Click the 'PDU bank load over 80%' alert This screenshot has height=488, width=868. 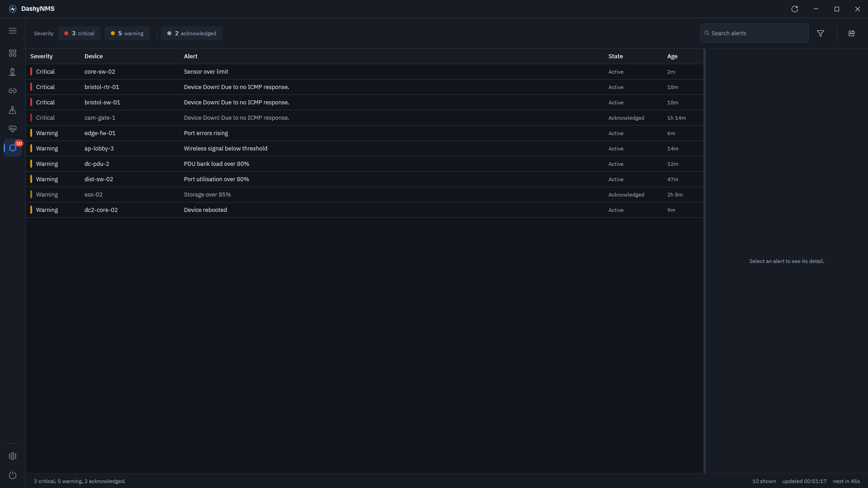[217, 164]
